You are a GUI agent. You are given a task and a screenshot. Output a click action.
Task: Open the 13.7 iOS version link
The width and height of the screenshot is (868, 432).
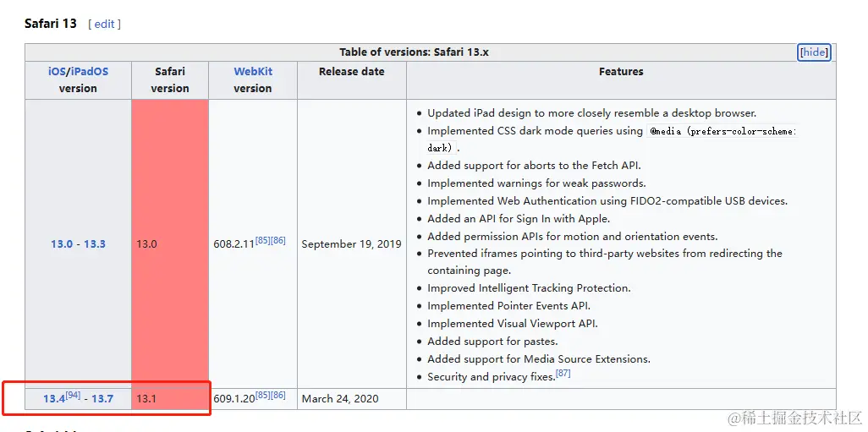click(x=102, y=398)
